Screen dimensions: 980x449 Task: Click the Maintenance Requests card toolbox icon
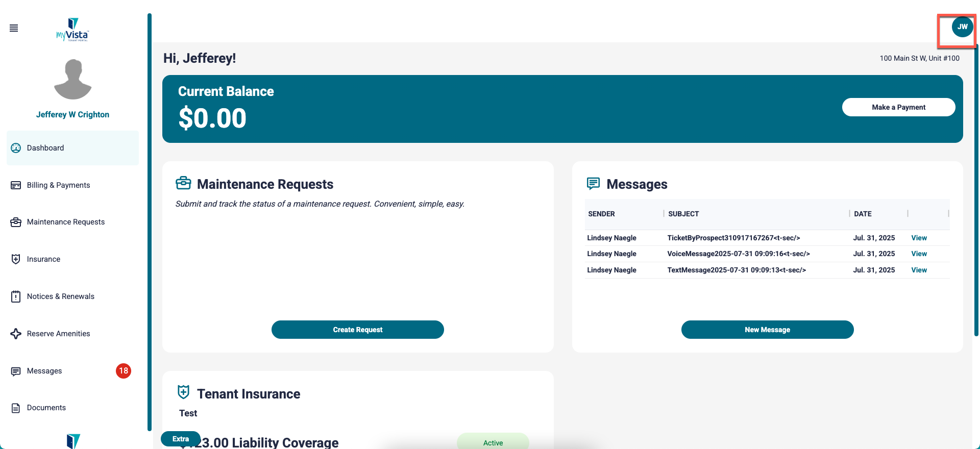pos(183,183)
